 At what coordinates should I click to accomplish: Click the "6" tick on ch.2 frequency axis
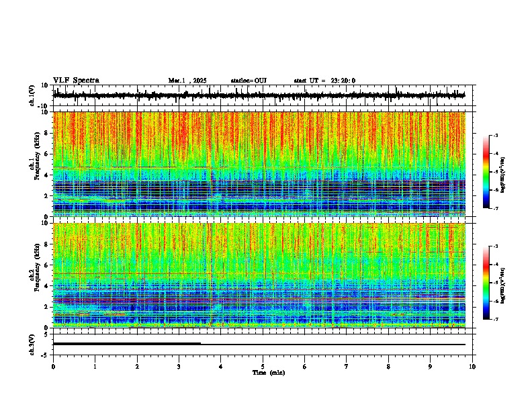click(x=47, y=265)
